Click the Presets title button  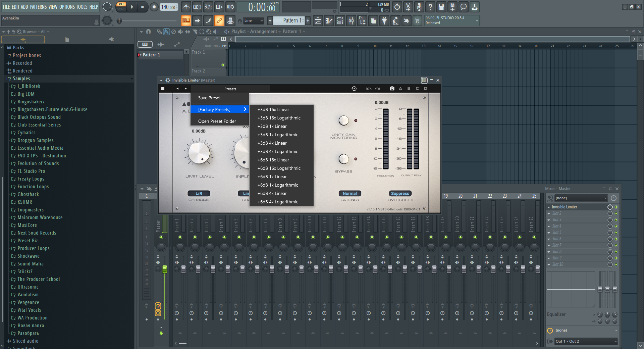click(x=230, y=89)
